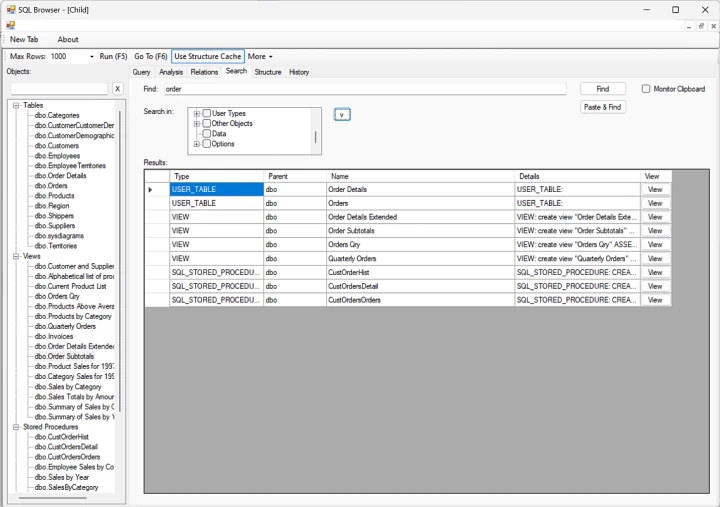Switch to the History tab
The width and height of the screenshot is (720, 507).
(x=299, y=72)
